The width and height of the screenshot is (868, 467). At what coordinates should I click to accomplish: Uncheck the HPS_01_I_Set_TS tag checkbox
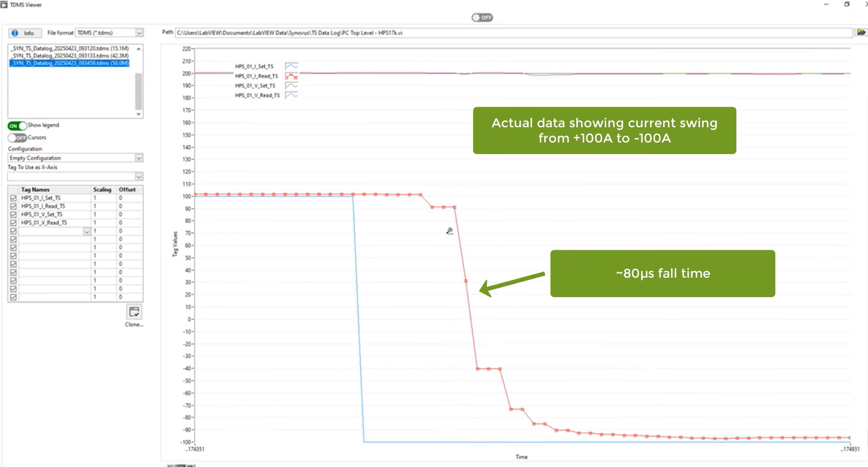coord(13,198)
